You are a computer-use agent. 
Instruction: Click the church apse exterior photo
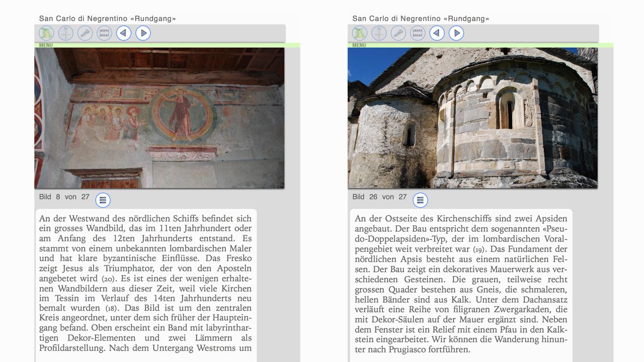pyautogui.click(x=472, y=118)
